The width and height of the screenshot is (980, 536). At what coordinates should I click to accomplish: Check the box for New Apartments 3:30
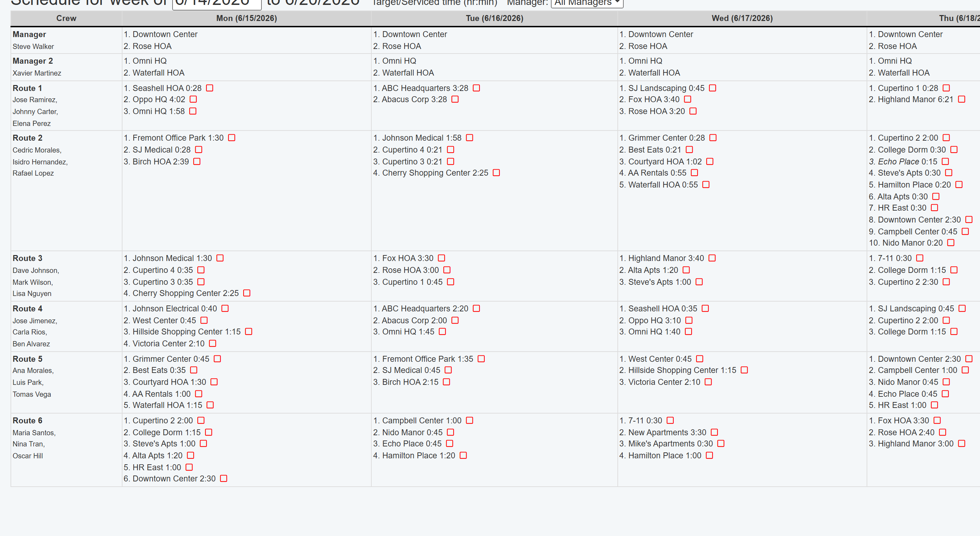click(x=714, y=432)
